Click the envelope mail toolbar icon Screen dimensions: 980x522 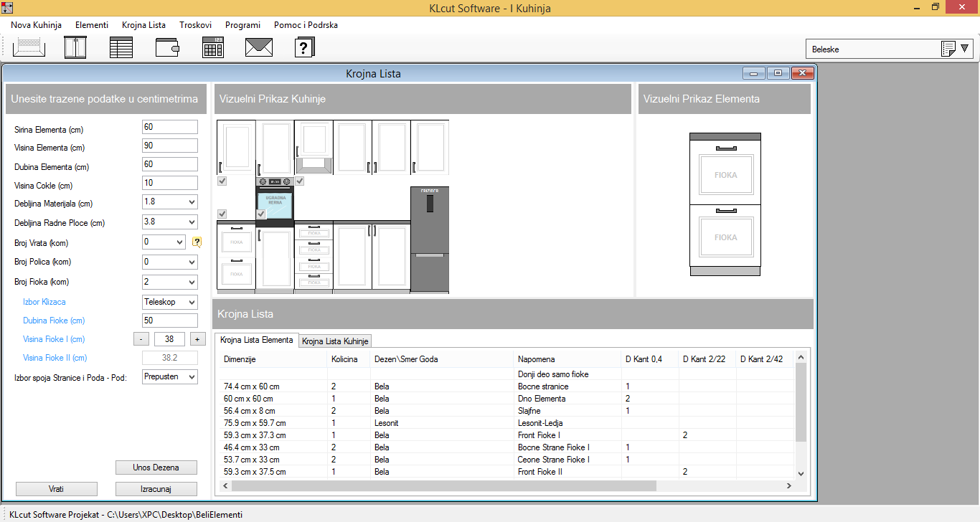point(259,48)
